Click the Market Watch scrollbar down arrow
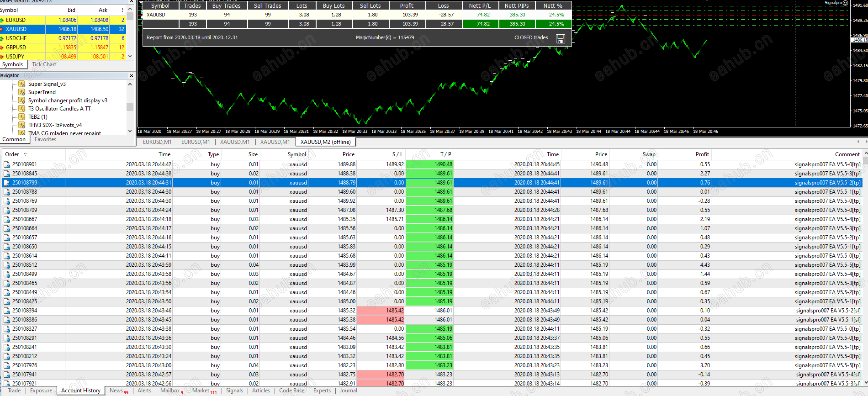The image size is (868, 396). 130,56
